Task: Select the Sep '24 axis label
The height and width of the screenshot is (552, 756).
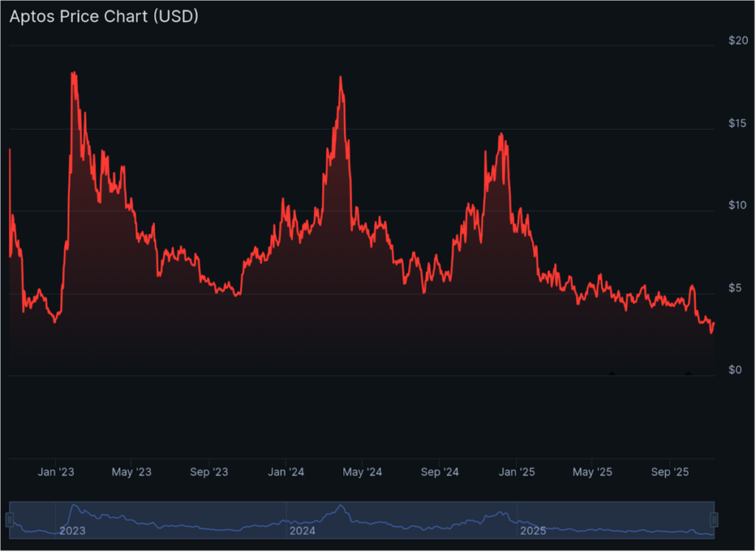Action: [440, 472]
